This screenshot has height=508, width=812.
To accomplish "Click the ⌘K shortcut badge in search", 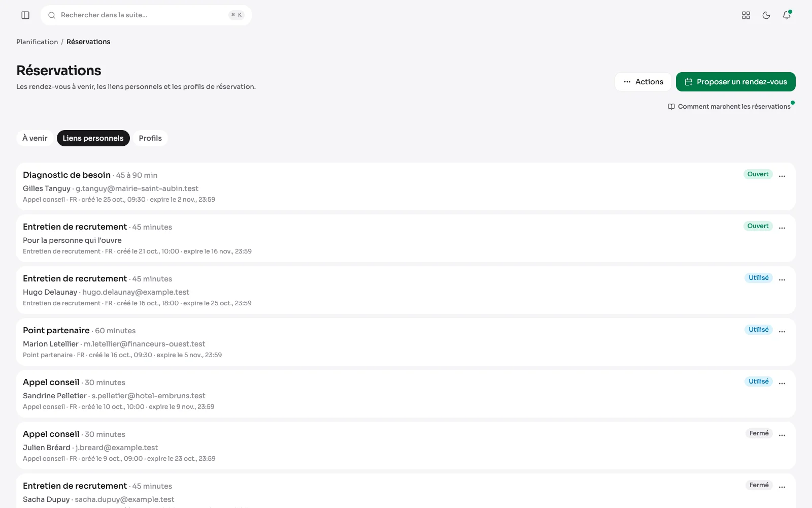I will click(236, 15).
